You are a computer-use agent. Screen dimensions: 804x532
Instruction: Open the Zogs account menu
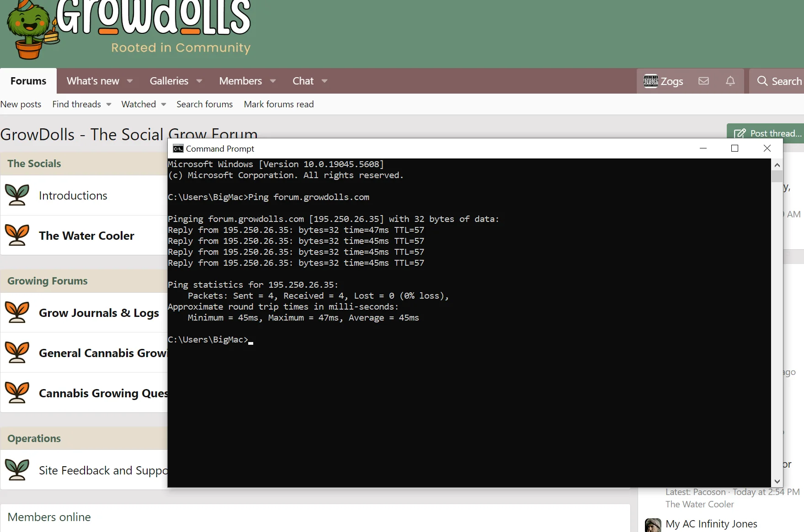[x=663, y=81]
